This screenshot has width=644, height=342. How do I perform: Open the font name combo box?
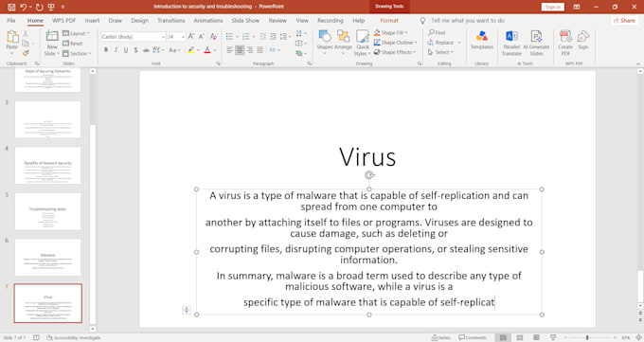tap(134, 37)
